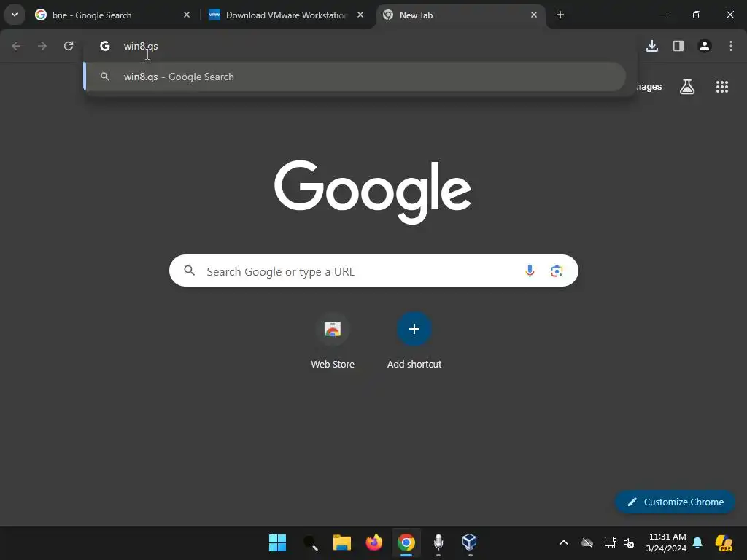The image size is (747, 560).
Task: Click the Add shortcut button
Action: click(x=414, y=340)
